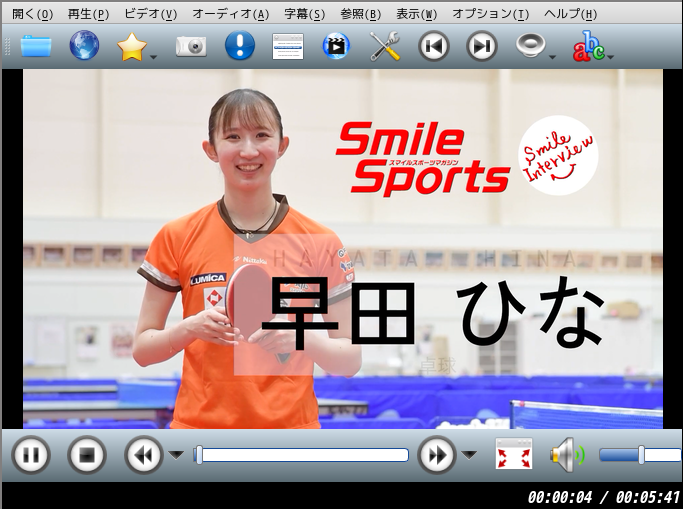
Task: Click the blue folder open file icon
Action: tap(36, 46)
